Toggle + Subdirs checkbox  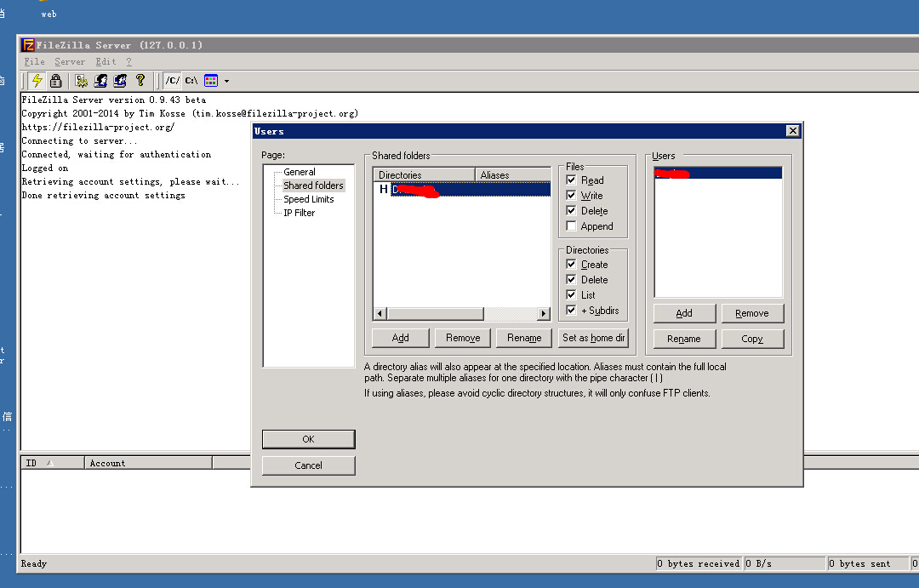coord(572,310)
